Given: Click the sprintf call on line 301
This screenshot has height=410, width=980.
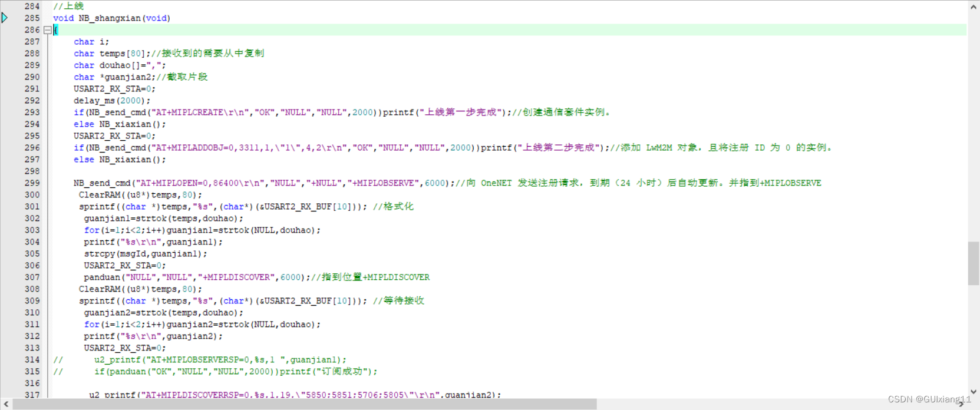Looking at the screenshot, I should pyautogui.click(x=223, y=207).
